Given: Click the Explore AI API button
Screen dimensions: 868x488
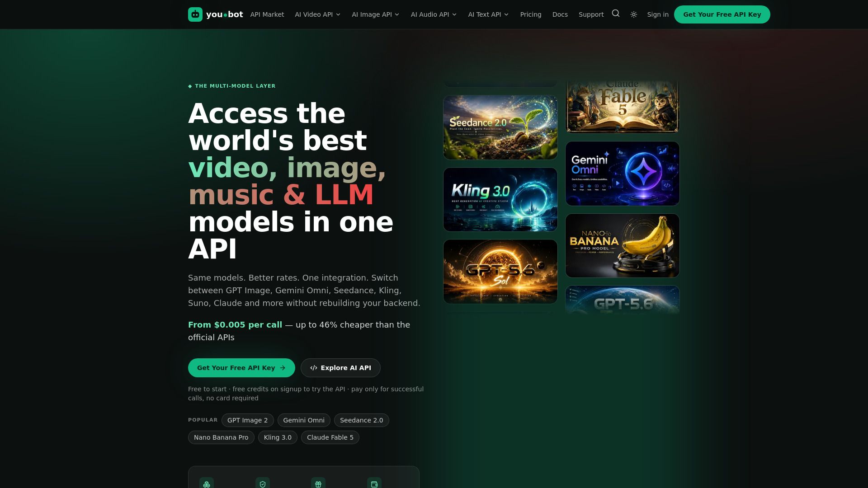Looking at the screenshot, I should tap(340, 368).
